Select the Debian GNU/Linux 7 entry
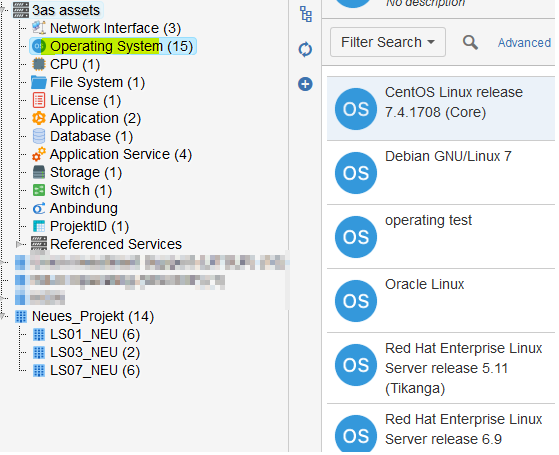The width and height of the screenshot is (559, 455). (441, 173)
